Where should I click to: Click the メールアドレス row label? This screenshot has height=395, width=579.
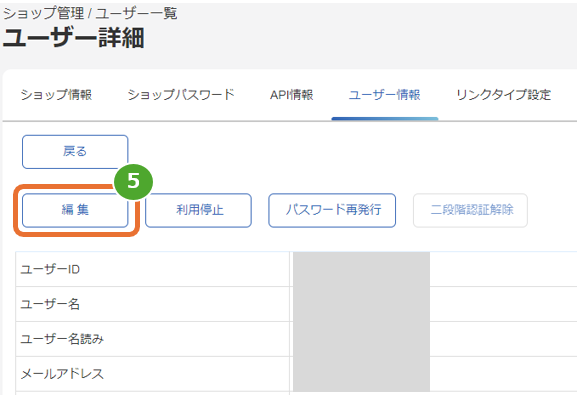(62, 374)
